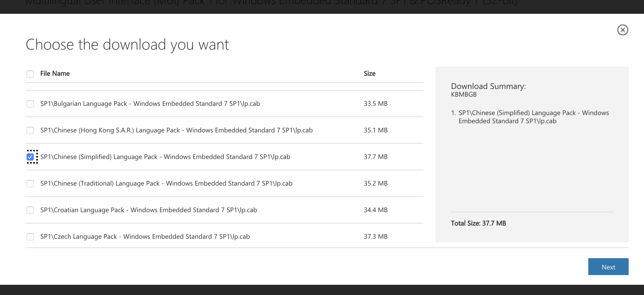Click the File Name column header

(55, 74)
